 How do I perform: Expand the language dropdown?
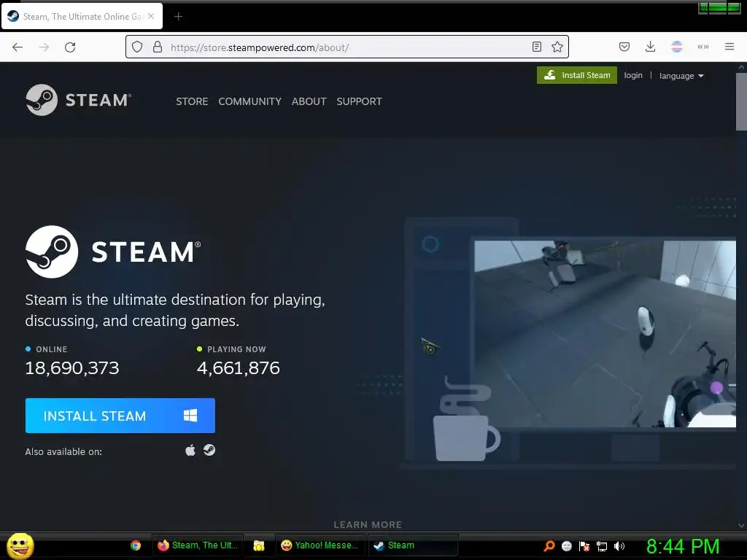[681, 76]
